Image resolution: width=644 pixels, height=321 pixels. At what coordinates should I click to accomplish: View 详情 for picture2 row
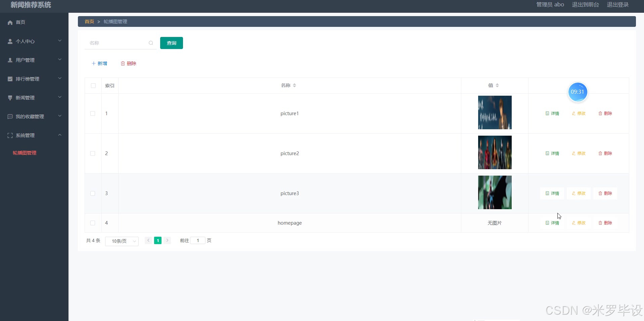[x=552, y=153]
